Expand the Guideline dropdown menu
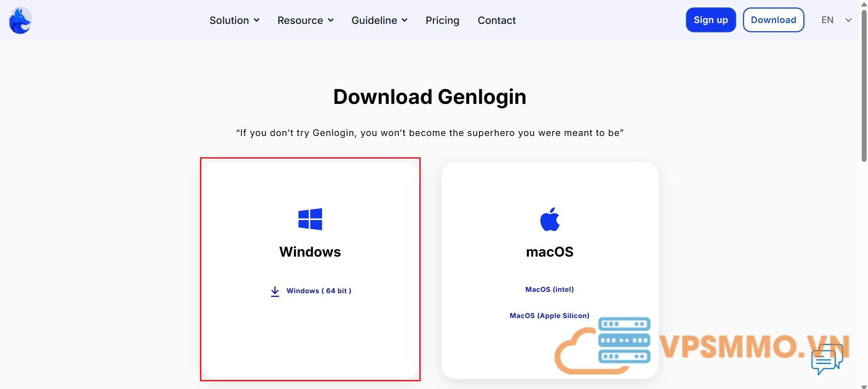This screenshot has height=389, width=868. [379, 20]
